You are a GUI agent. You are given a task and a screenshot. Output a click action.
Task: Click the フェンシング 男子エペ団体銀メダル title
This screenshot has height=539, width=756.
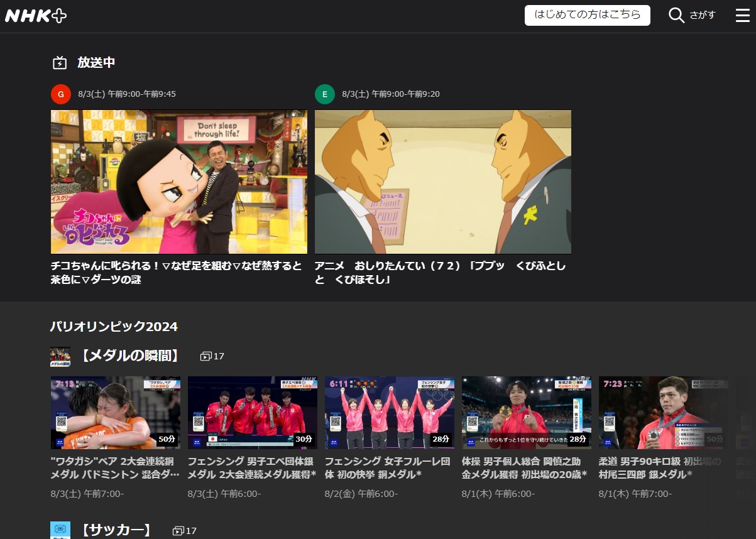coord(253,468)
